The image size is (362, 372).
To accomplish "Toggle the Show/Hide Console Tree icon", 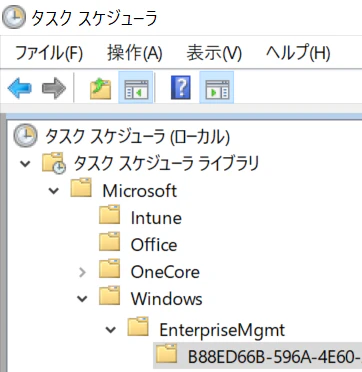I will coord(136,88).
